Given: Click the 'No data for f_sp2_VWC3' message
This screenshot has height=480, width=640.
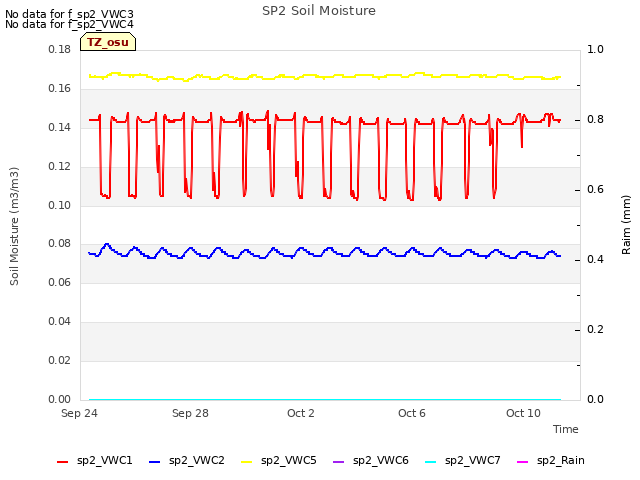Looking at the screenshot, I should click(69, 14).
